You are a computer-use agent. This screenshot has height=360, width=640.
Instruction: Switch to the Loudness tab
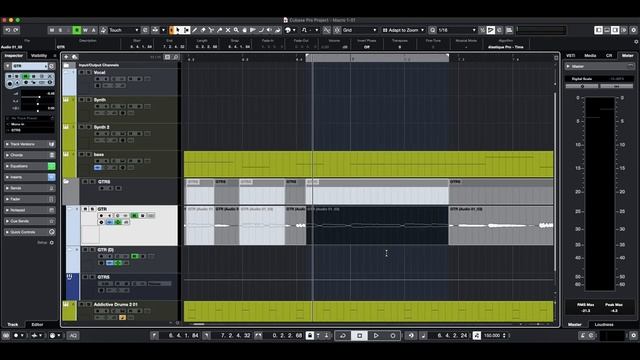point(604,324)
